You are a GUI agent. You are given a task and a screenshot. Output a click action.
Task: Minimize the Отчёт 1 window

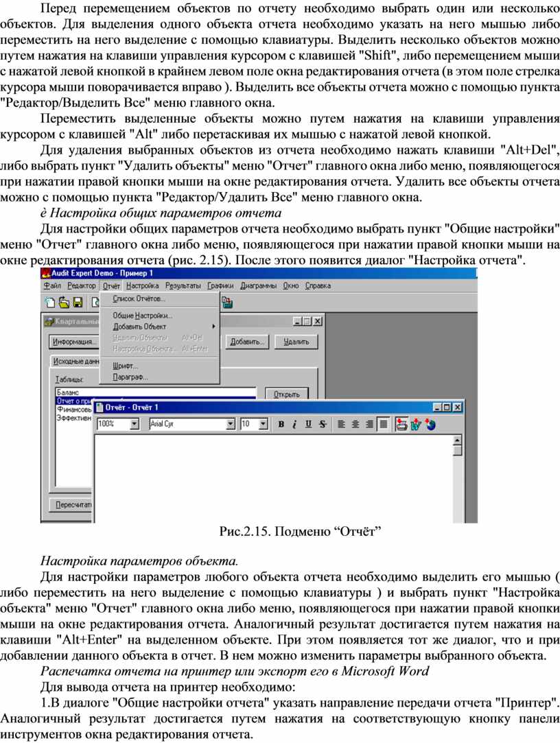(x=437, y=407)
